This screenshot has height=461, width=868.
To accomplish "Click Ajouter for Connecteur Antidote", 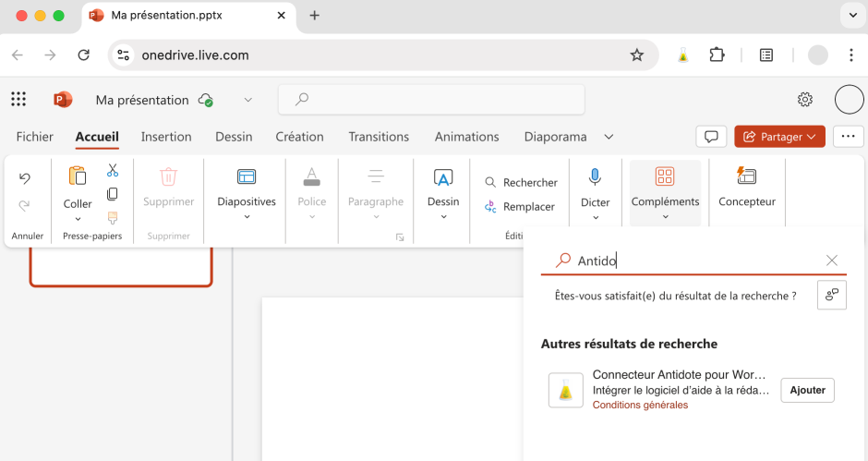I will pyautogui.click(x=807, y=390).
